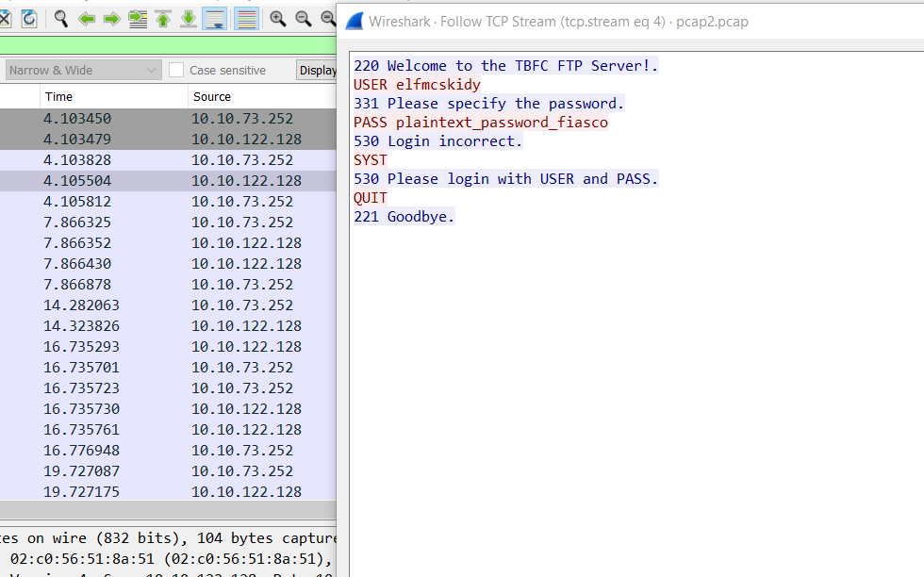Jump to the first packet
The height and width of the screenshot is (577, 924).
[163, 18]
